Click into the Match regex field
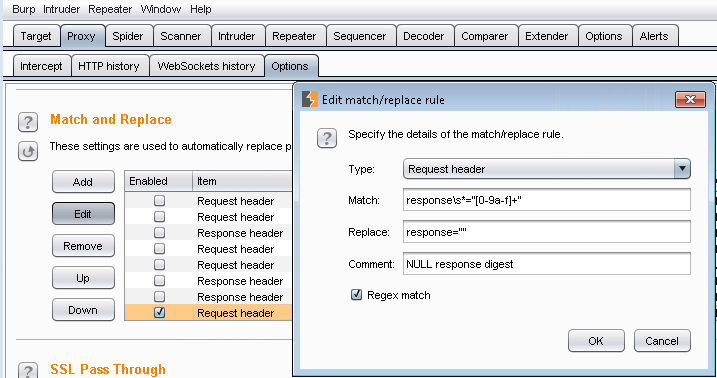The height and width of the screenshot is (378, 717). [x=546, y=200]
